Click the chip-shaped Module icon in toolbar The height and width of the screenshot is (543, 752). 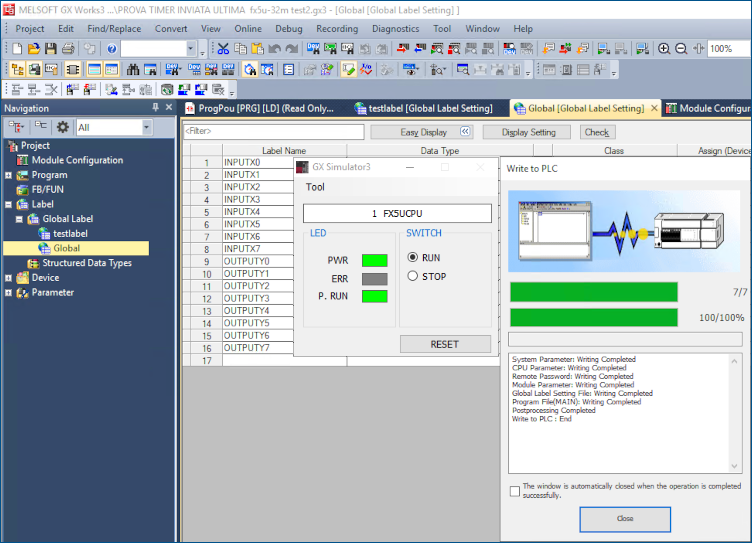coord(72,70)
